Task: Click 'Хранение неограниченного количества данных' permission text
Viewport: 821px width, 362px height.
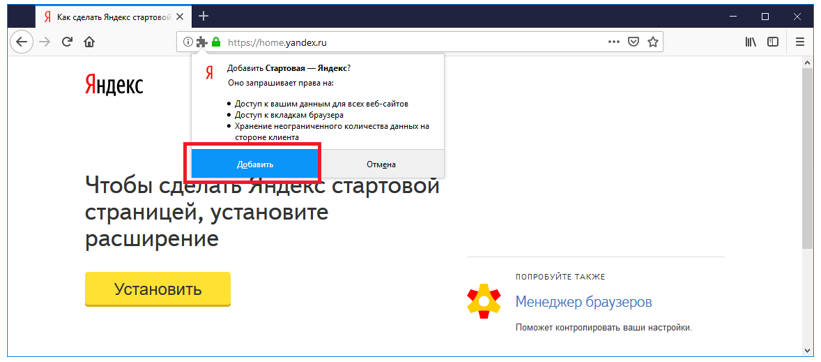Action: [x=332, y=132]
